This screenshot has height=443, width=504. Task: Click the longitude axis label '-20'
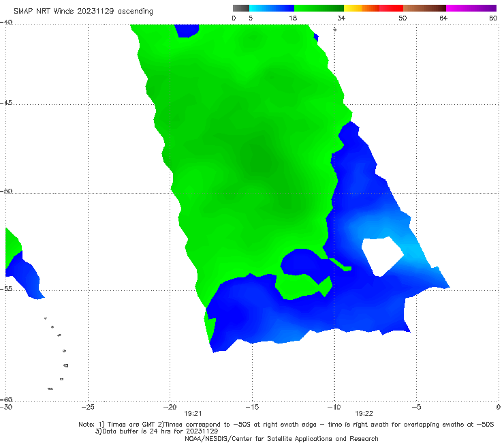[170, 407]
